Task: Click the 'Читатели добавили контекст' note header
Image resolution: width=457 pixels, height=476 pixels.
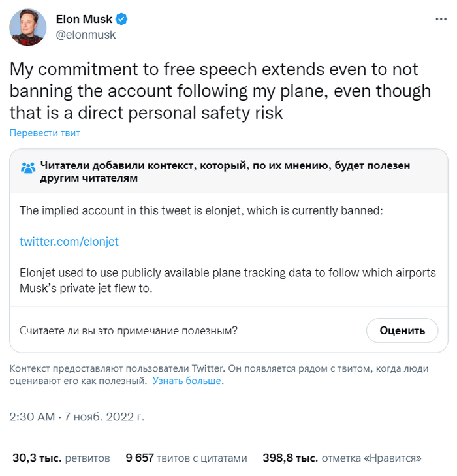Action: tap(225, 172)
